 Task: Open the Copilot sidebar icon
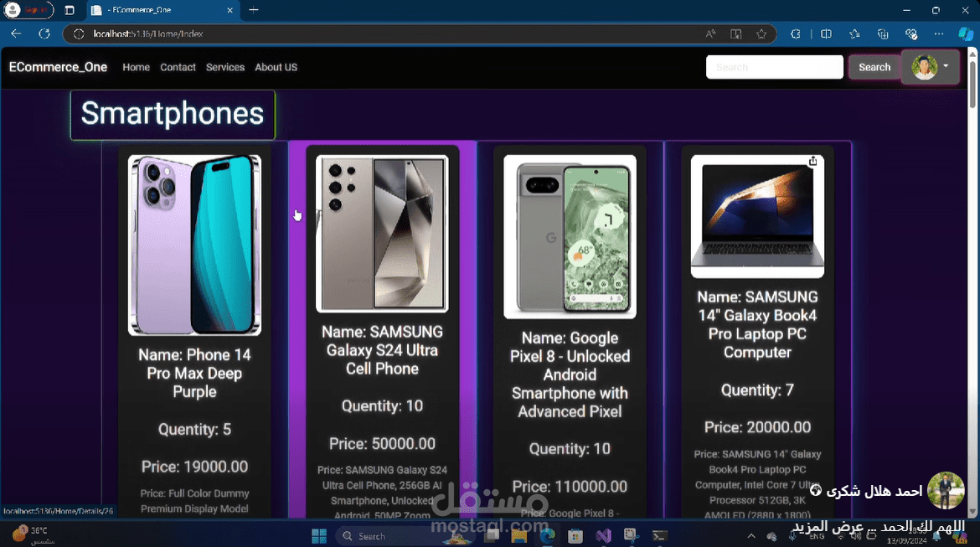point(966,34)
